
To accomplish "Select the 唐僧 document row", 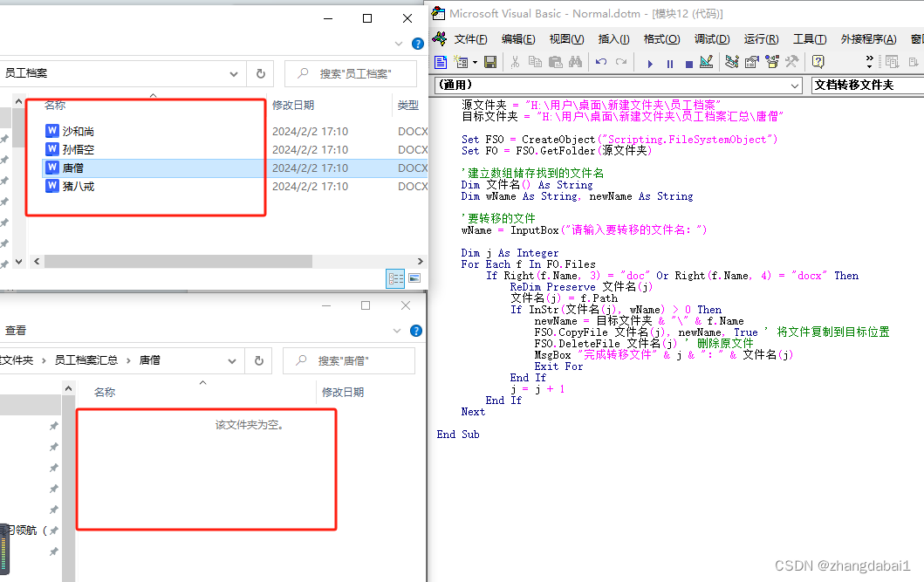I will point(235,168).
